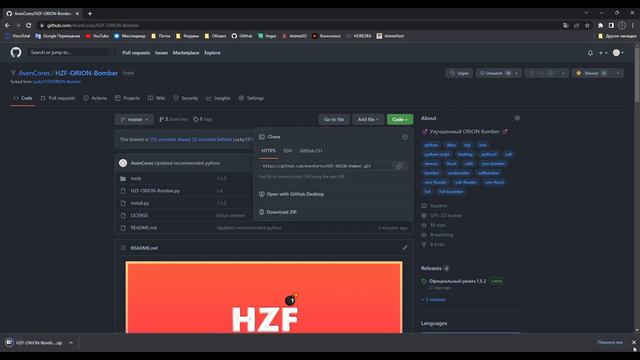This screenshot has width=640, height=360.
Task: Open the HDREZKA bookmark
Action: [x=359, y=36]
